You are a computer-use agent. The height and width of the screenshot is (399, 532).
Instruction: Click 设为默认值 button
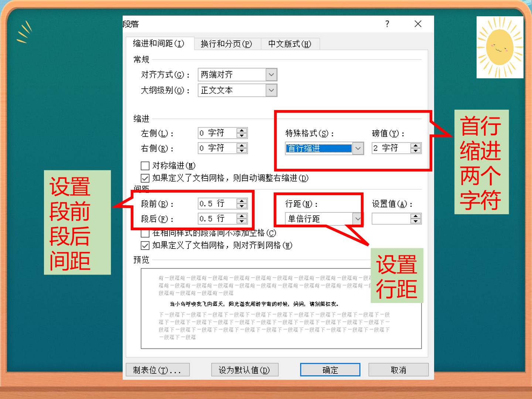pos(244,370)
